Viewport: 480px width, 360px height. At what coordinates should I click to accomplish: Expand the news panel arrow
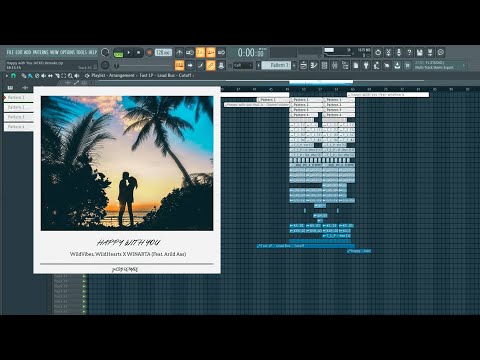464,66
